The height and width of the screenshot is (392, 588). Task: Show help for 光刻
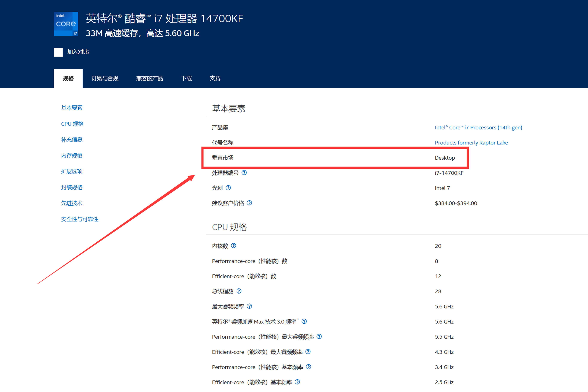coord(228,188)
